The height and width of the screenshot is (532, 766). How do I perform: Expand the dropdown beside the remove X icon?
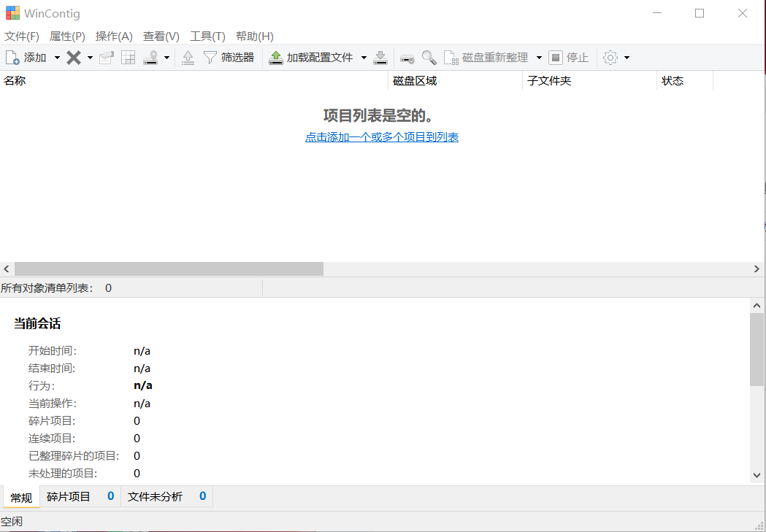[90, 58]
